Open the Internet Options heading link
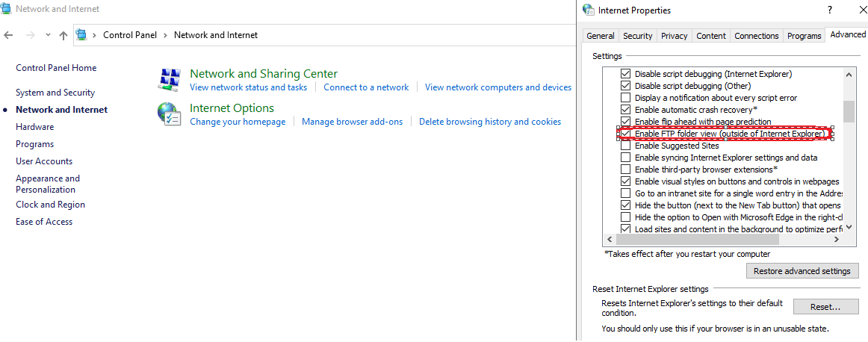 tap(232, 108)
